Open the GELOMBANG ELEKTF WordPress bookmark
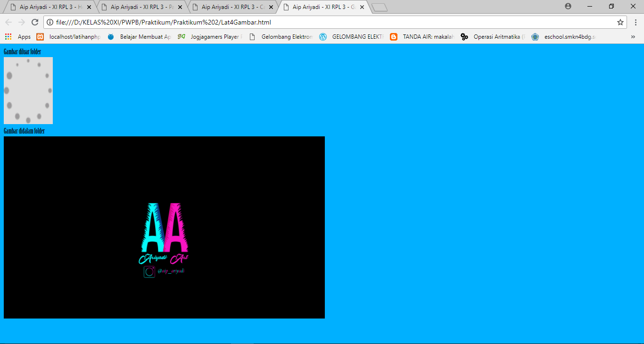Image resolution: width=644 pixels, height=344 pixels. coord(351,37)
